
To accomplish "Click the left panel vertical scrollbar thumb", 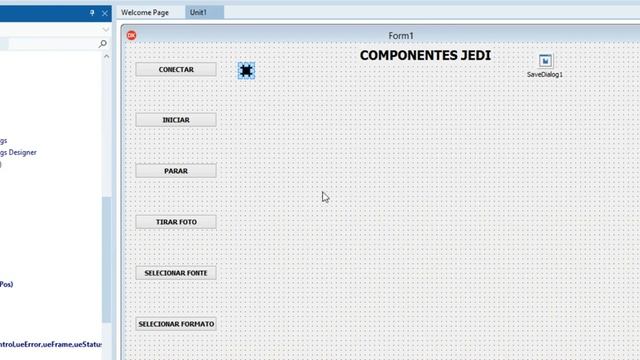I will pos(107,260).
